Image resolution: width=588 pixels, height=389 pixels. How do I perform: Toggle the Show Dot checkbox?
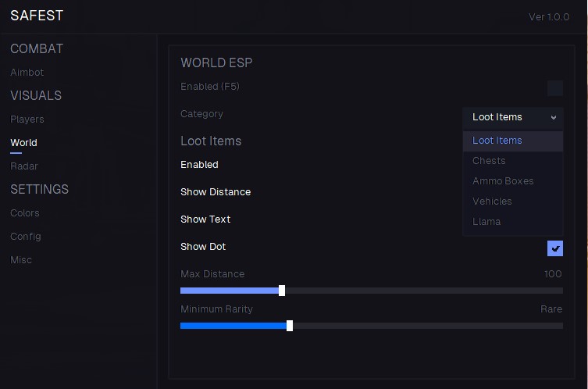tap(554, 248)
